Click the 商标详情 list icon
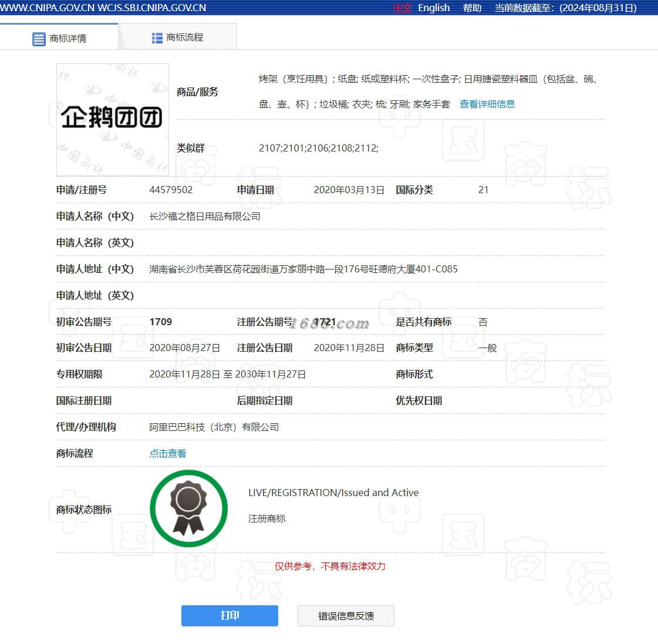Image resolution: width=658 pixels, height=644 pixels. point(39,39)
